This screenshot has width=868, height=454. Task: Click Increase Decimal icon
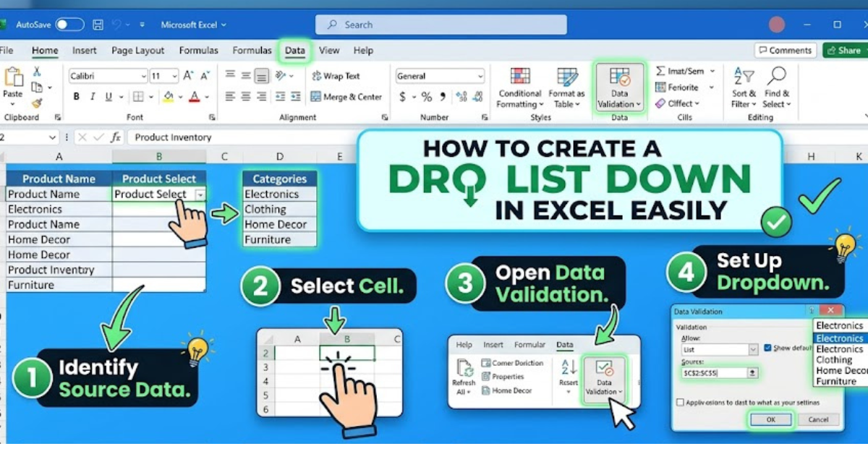[x=461, y=97]
